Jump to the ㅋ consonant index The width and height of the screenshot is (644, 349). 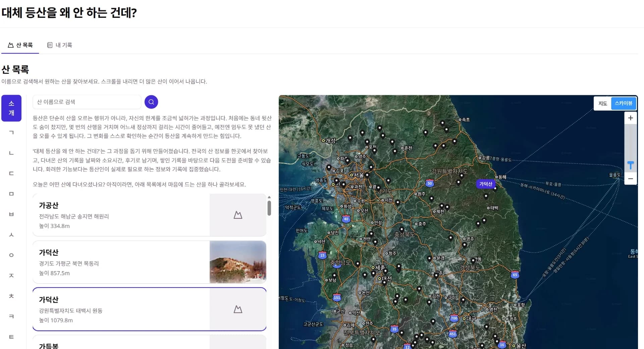point(11,317)
